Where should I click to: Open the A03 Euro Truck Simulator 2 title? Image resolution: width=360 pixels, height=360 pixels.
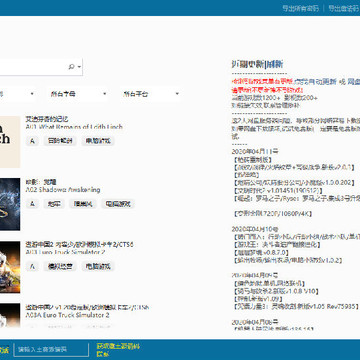tap(65, 252)
